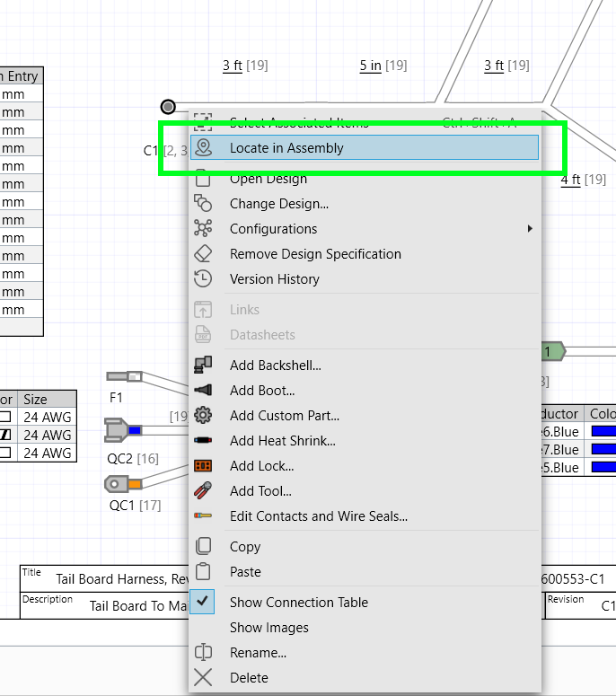The image size is (616, 696).
Task: Select the F1 fuse symbol
Action: (x=124, y=377)
